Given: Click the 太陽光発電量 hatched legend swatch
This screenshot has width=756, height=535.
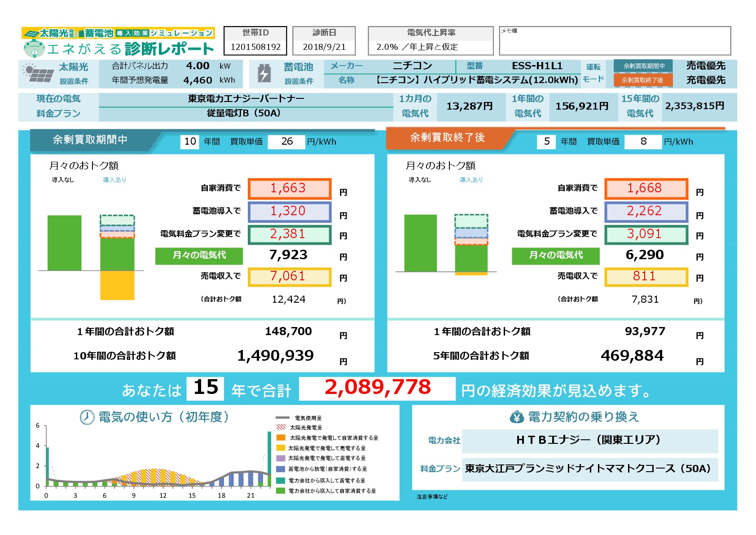Looking at the screenshot, I should pos(281,427).
